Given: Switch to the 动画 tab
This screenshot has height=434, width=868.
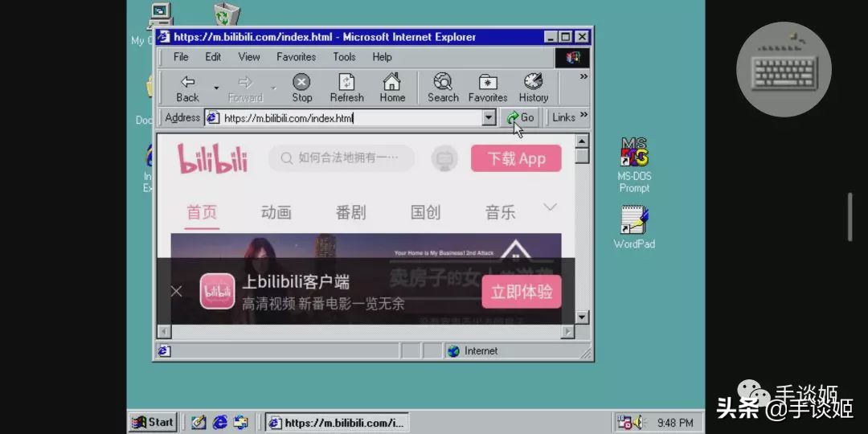Looking at the screenshot, I should coord(276,212).
